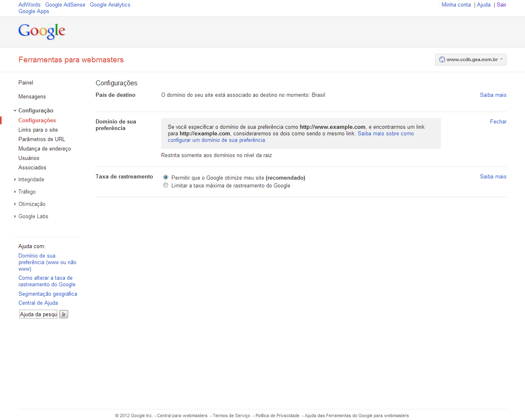Click Fechar to close domain info
The height and width of the screenshot is (420, 525).
tap(498, 121)
